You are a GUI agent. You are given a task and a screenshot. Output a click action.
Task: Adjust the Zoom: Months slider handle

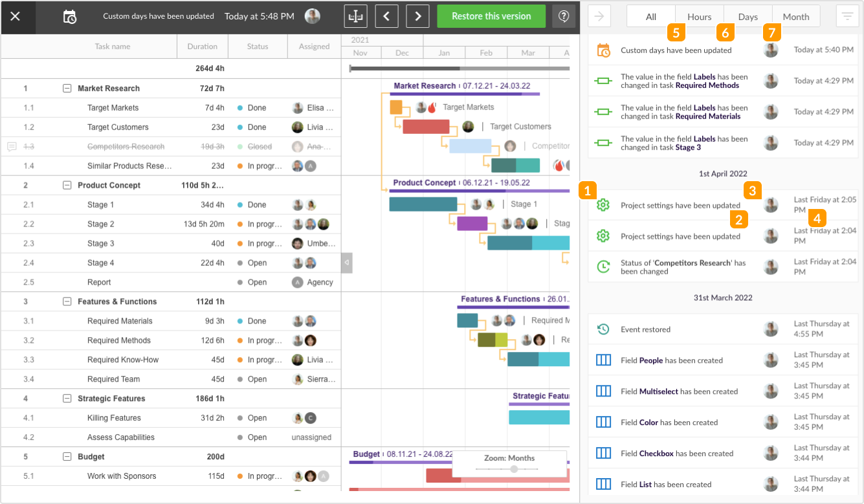[x=514, y=469]
